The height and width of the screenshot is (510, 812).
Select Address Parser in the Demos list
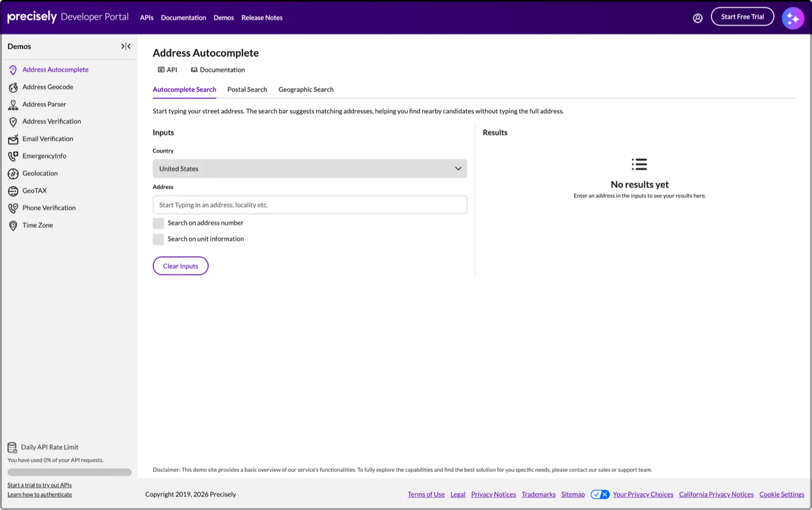tap(44, 105)
